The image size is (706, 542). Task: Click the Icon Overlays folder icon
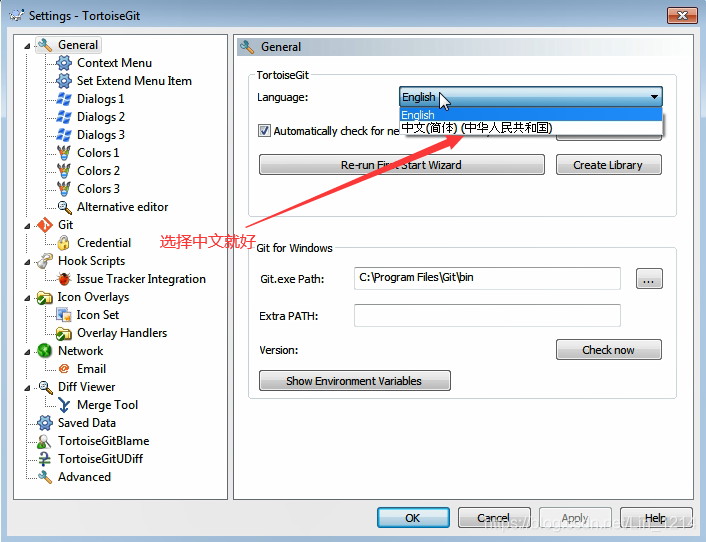point(45,297)
